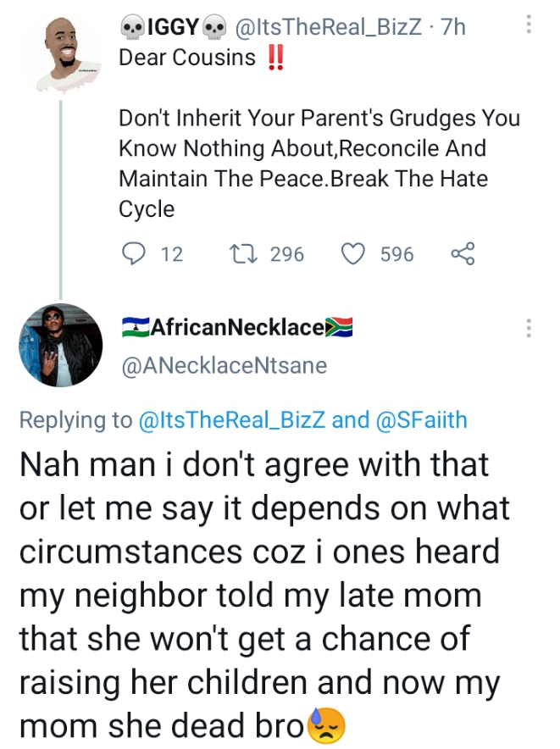
Task: Click the 7h timestamp on the tweet
Action: coord(454,27)
